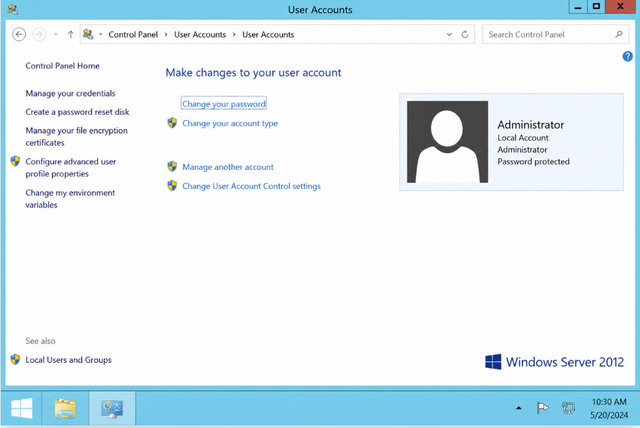Open Manage your credentials
The height and width of the screenshot is (428, 640).
[70, 93]
